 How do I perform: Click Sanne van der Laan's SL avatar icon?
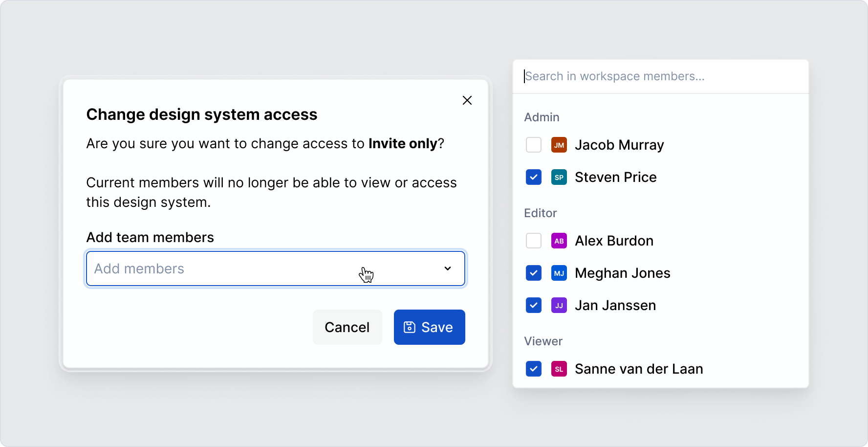pyautogui.click(x=559, y=369)
